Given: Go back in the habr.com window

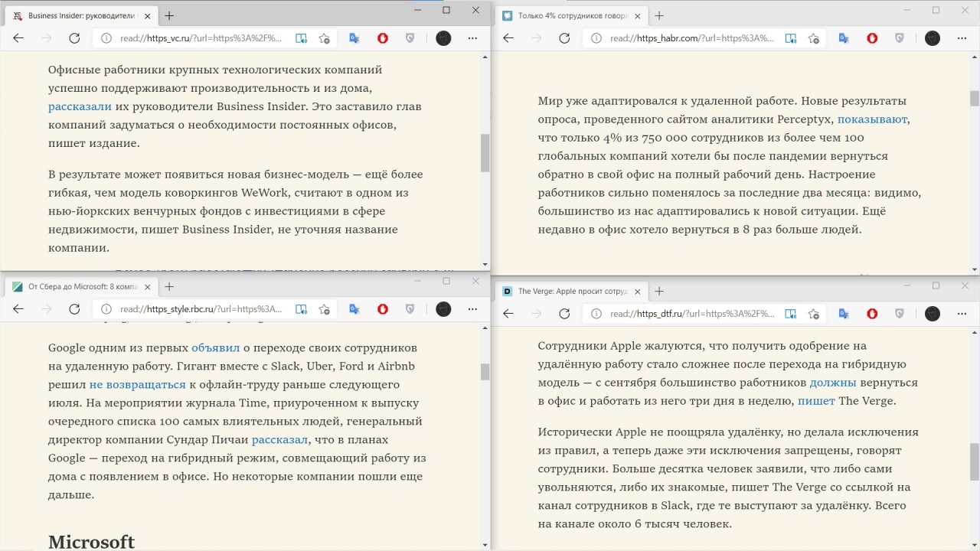Looking at the screenshot, I should tap(508, 38).
